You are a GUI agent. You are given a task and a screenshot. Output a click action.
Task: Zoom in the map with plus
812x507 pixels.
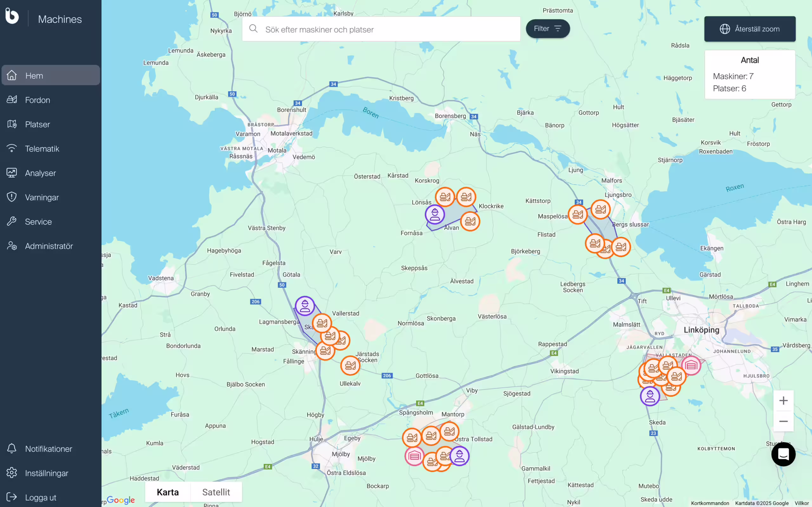point(783,400)
